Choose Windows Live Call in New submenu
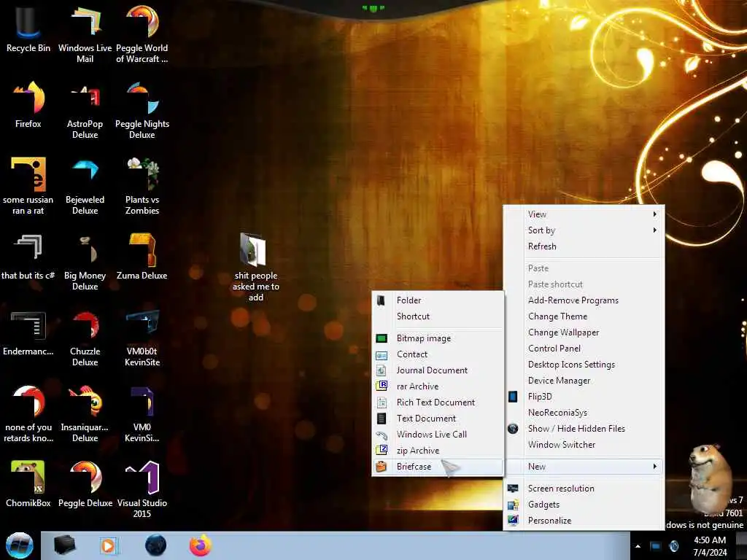 point(438,435)
